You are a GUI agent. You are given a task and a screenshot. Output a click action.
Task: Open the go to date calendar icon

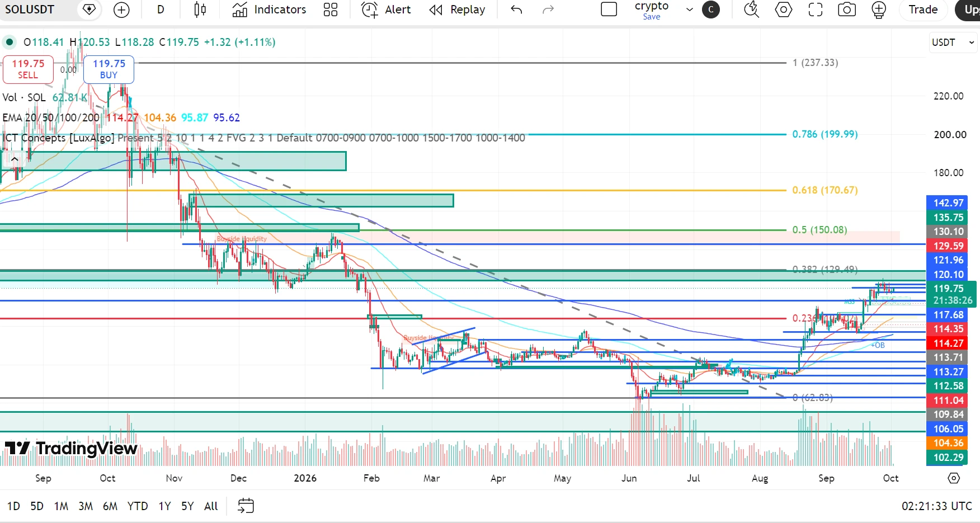coord(246,506)
